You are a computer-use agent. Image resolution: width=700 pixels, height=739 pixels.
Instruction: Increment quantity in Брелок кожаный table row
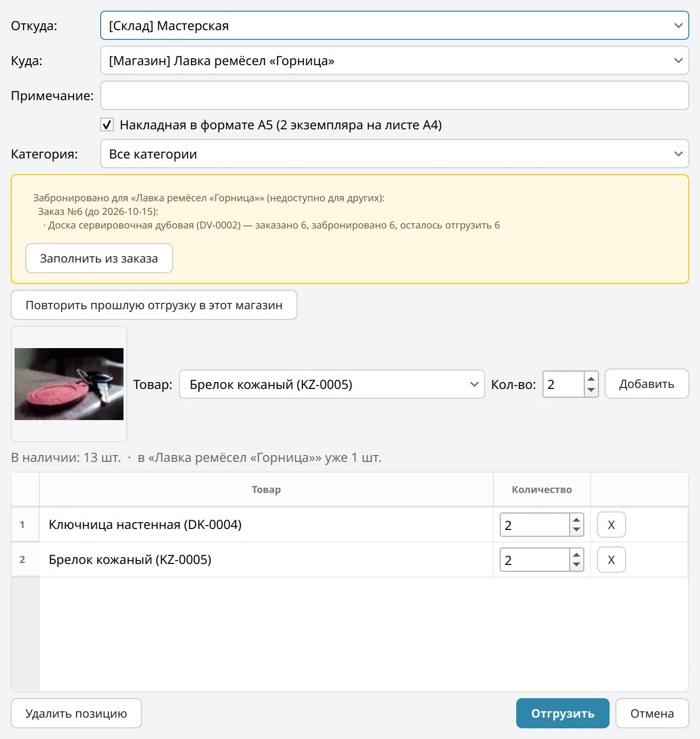click(x=577, y=554)
